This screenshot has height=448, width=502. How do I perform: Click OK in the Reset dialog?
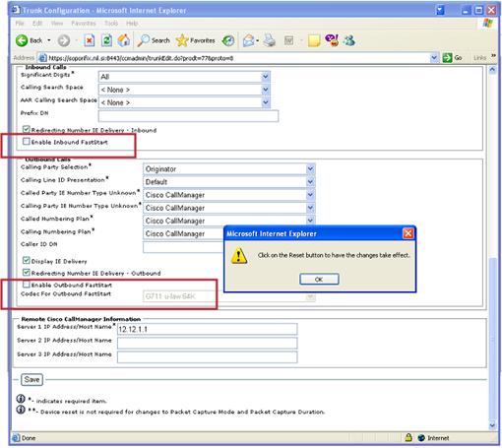(319, 280)
